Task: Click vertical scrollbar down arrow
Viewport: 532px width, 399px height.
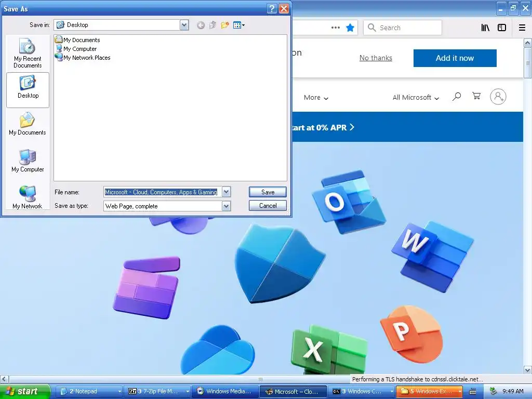Action: click(528, 370)
